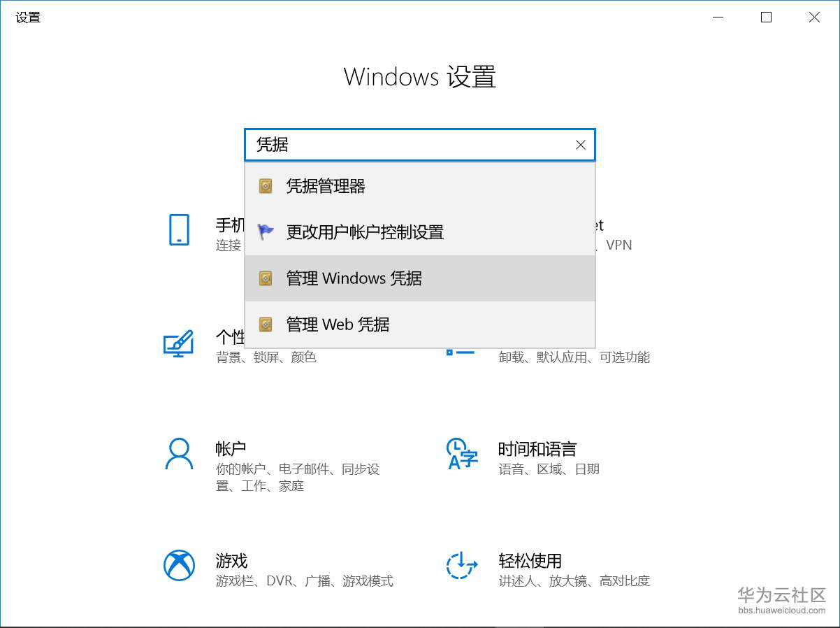840x628 pixels.
Task: Select 凭据管理器 from search results
Action: click(324, 186)
